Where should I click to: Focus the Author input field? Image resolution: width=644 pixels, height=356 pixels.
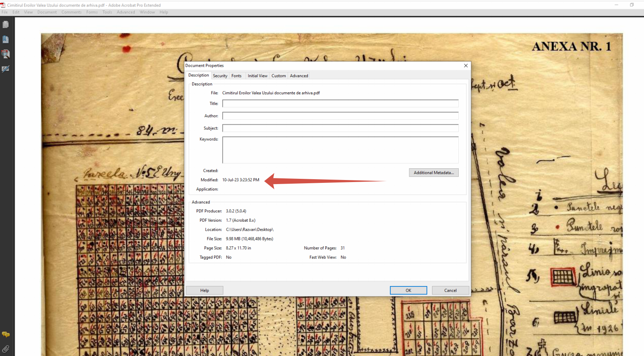[340, 116]
